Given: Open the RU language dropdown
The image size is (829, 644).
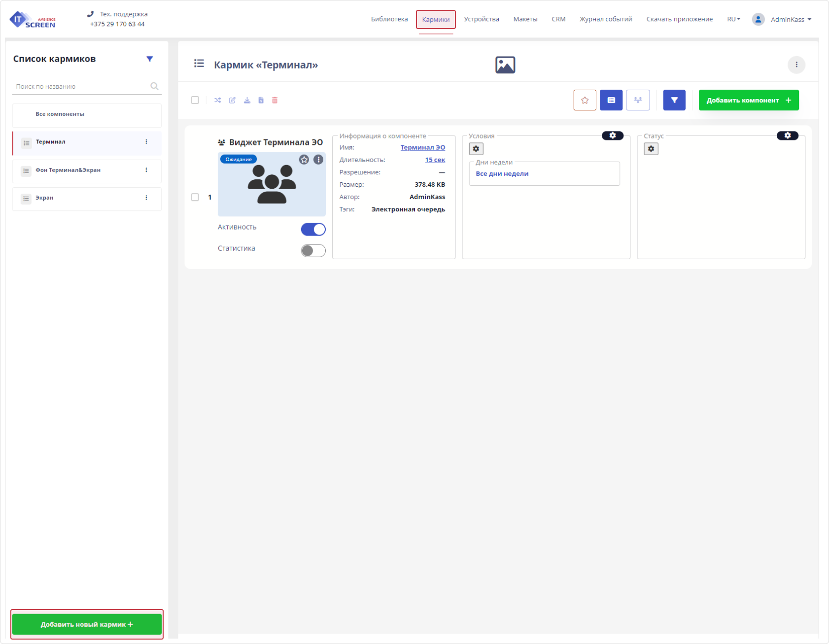Looking at the screenshot, I should click(x=733, y=19).
